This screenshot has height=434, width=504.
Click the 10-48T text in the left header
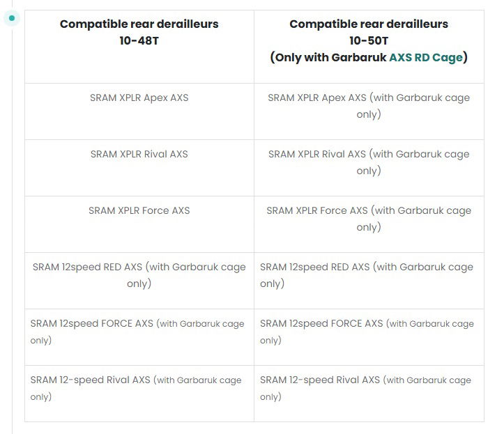pyautogui.click(x=139, y=40)
